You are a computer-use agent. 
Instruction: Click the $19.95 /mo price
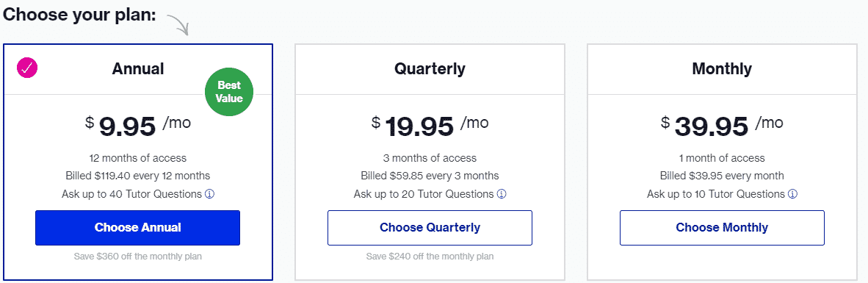pos(430,126)
